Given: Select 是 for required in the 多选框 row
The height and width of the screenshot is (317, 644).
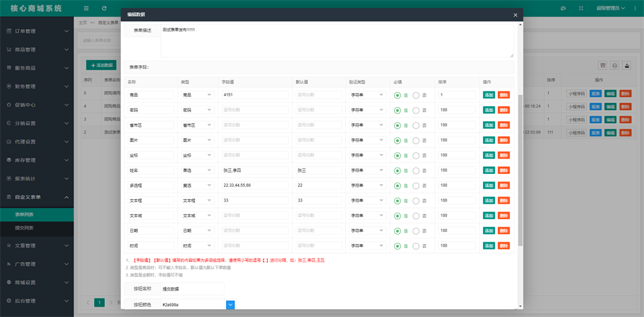Looking at the screenshot, I should click(397, 186).
